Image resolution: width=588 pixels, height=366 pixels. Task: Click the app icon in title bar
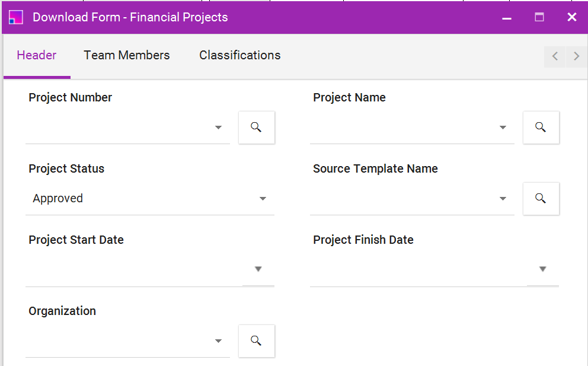click(x=16, y=17)
